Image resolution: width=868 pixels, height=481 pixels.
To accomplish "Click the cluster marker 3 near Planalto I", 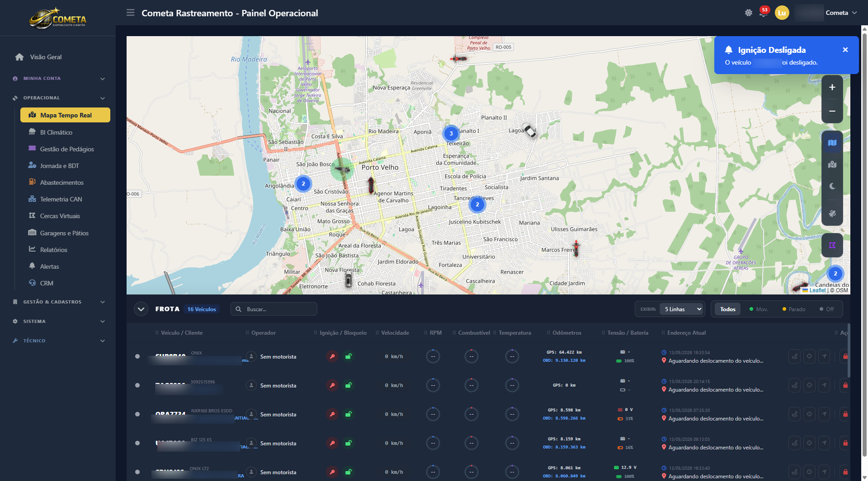I will [x=451, y=133].
